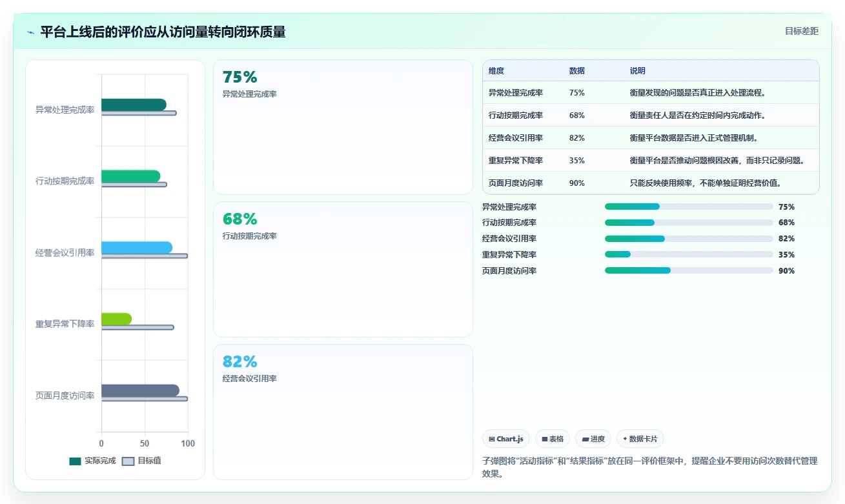Click the chart y-axis label 异常处理完成率
845x504 pixels.
65,110
